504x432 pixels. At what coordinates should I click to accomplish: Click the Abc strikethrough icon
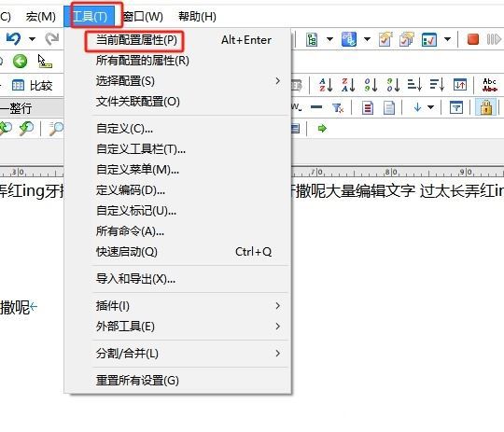coord(489,85)
